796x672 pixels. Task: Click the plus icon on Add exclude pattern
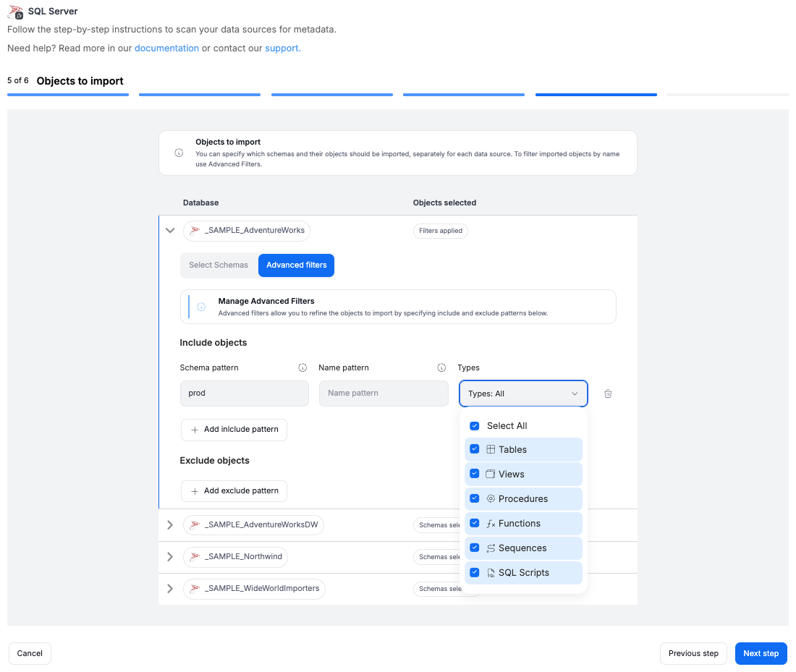pos(195,491)
